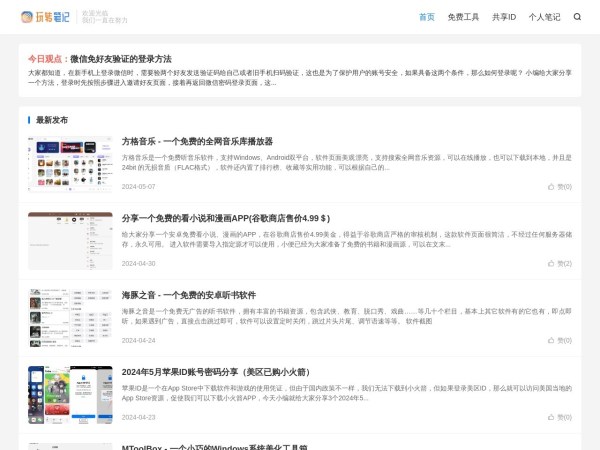The height and width of the screenshot is (450, 600).
Task: Like the 海豚之音 article dated 2024-04-24
Action: (x=560, y=341)
